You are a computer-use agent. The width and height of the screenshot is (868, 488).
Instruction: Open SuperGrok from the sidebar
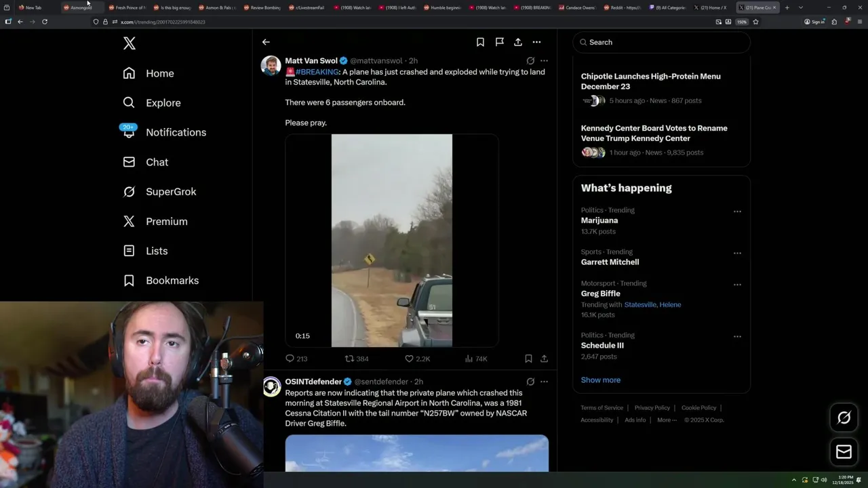pos(159,192)
